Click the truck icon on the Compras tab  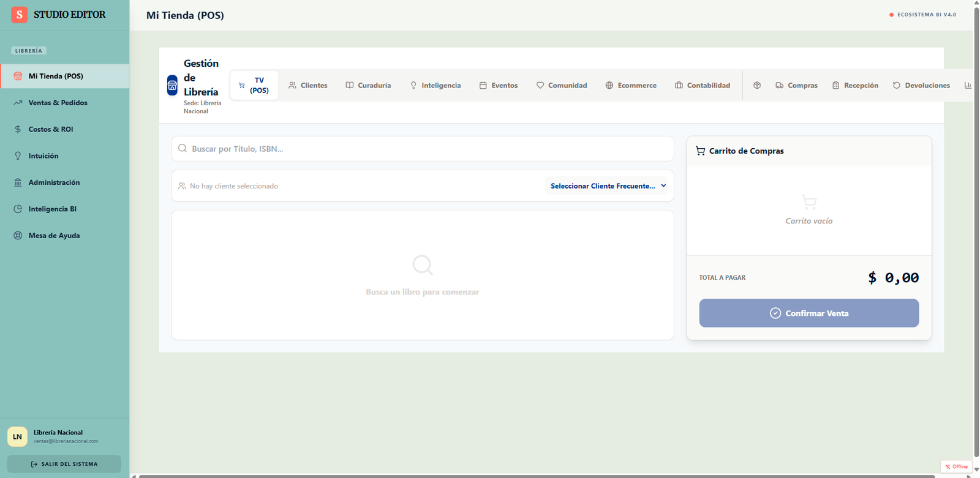click(779, 85)
